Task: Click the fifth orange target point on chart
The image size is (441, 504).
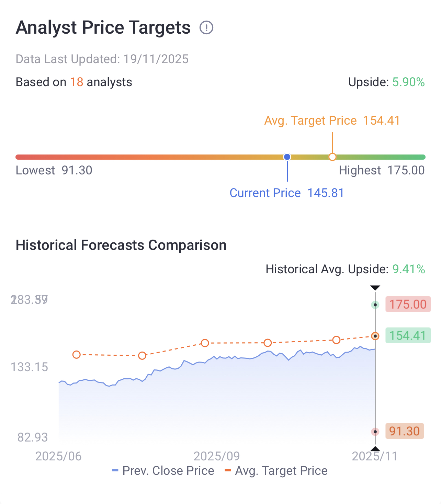Action: tap(336, 340)
